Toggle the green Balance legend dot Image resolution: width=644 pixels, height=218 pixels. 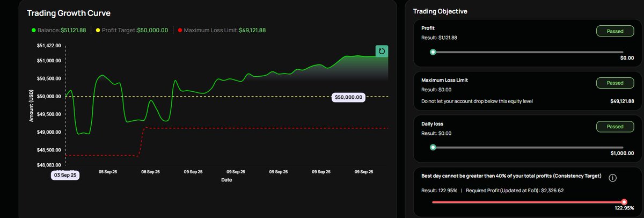(34, 30)
